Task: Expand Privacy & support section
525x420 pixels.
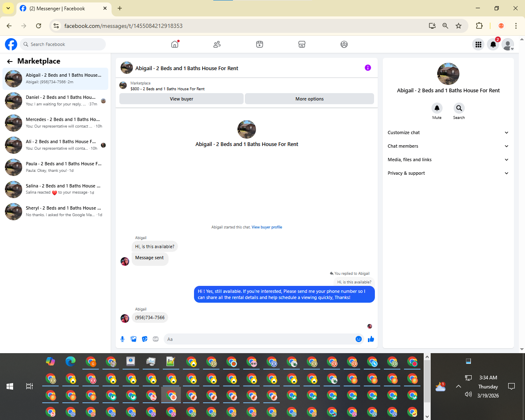Action: tap(448, 173)
